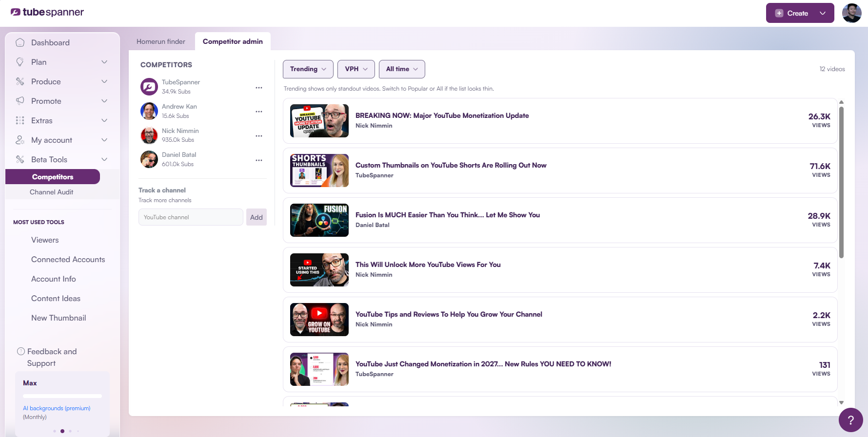
Task: Open the BREAKING NOW monetization video thumbnail
Action: [319, 121]
